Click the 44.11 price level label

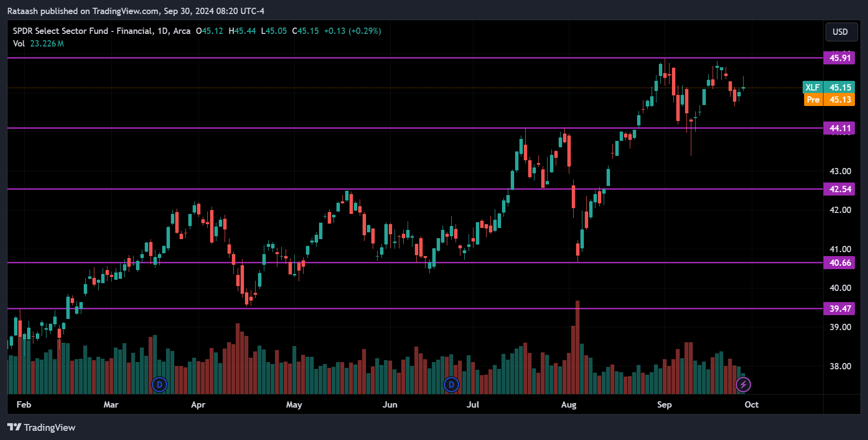point(839,128)
